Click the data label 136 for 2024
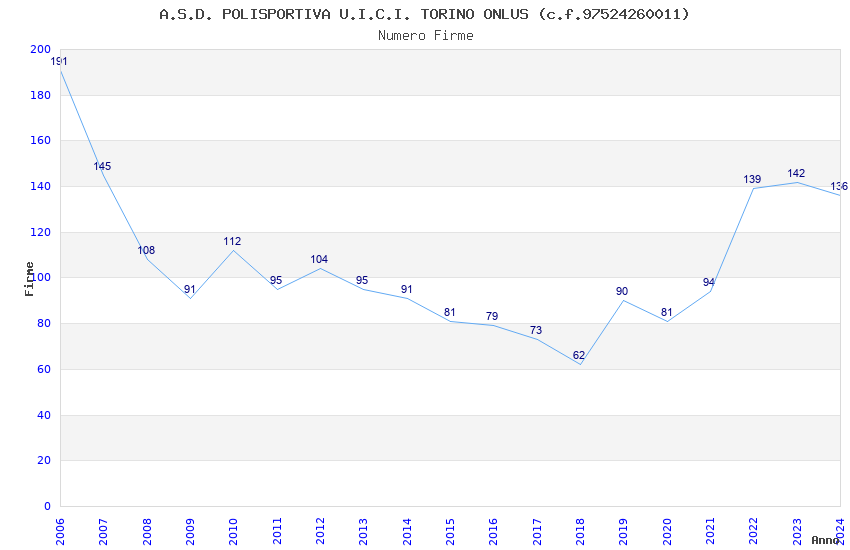This screenshot has width=850, height=550. [839, 186]
